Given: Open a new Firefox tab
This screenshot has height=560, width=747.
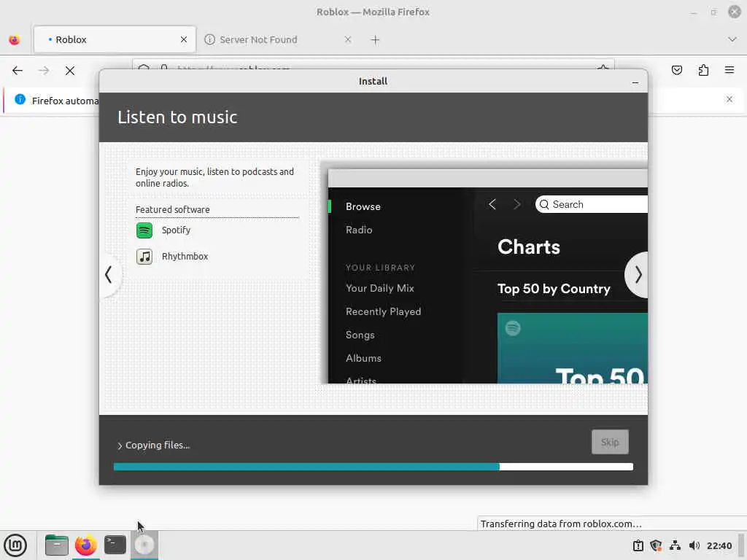Looking at the screenshot, I should 376,40.
